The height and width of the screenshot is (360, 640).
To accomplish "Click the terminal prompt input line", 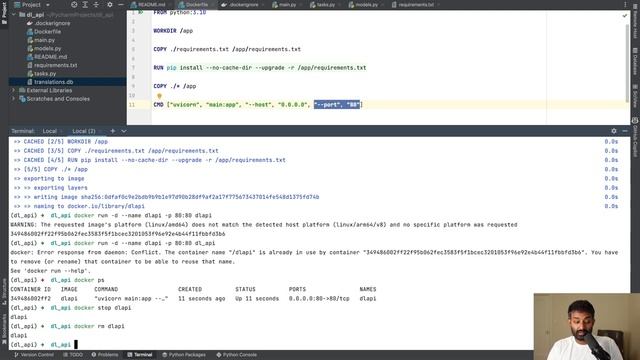I will click(x=320, y=345).
